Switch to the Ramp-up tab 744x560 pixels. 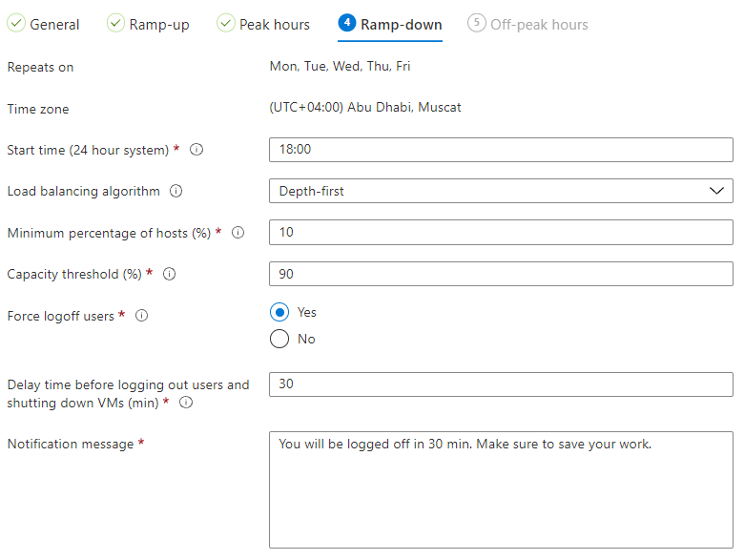click(158, 25)
